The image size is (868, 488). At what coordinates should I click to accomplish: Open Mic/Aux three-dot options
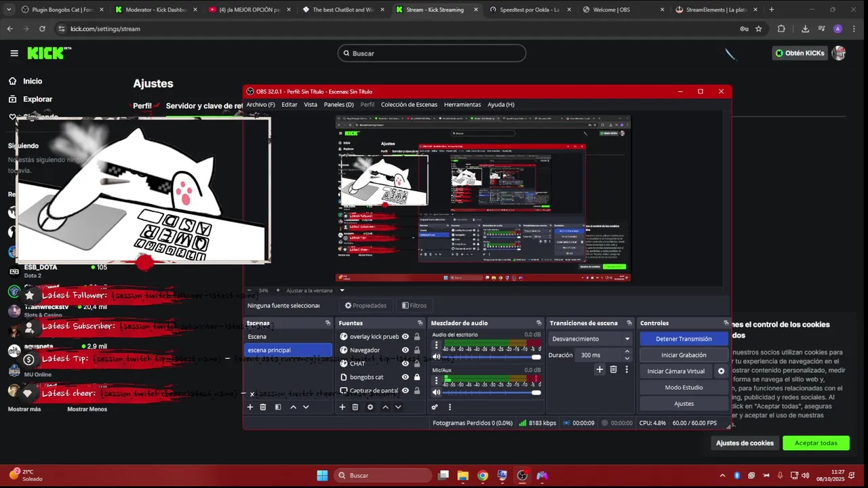pos(436,380)
